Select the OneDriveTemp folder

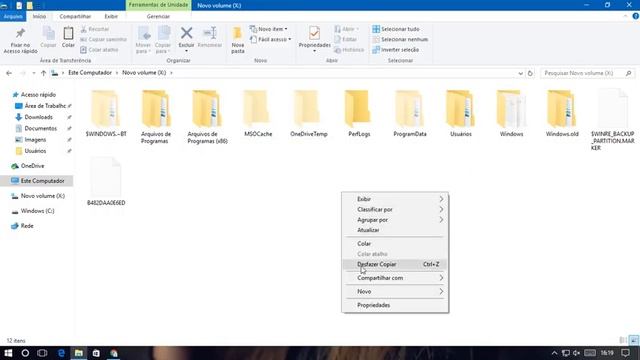tap(309, 113)
